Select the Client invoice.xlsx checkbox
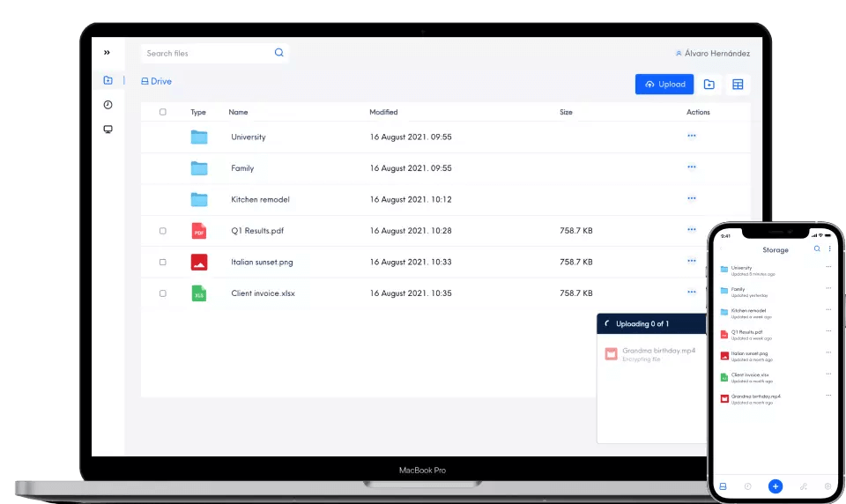This screenshot has height=504, width=846. 162,293
